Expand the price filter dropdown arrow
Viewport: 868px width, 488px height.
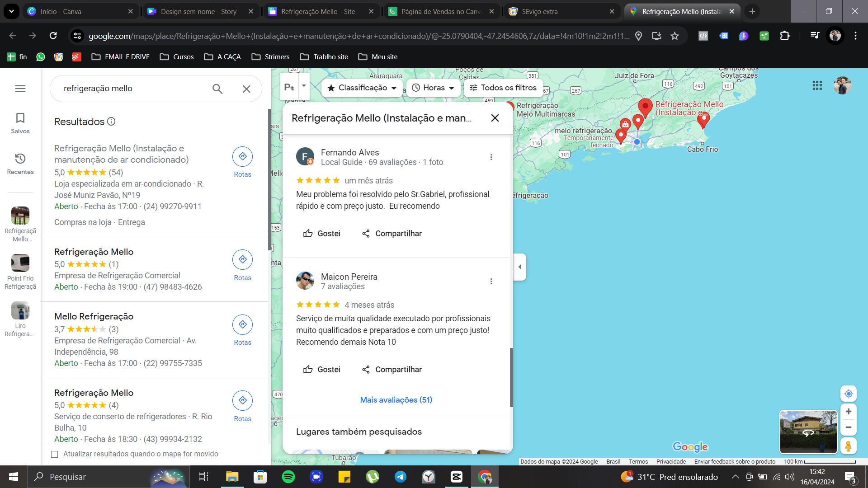[304, 85]
